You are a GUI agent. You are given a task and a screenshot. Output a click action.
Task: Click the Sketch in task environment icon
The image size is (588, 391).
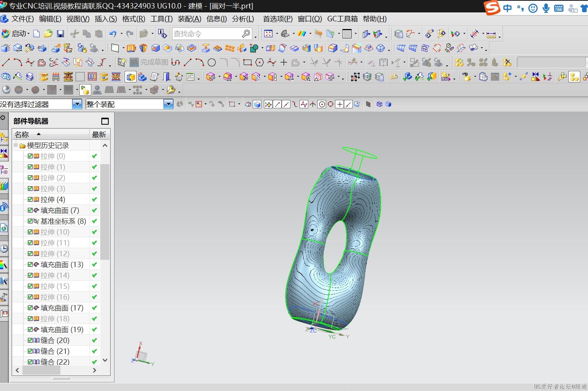(122, 62)
